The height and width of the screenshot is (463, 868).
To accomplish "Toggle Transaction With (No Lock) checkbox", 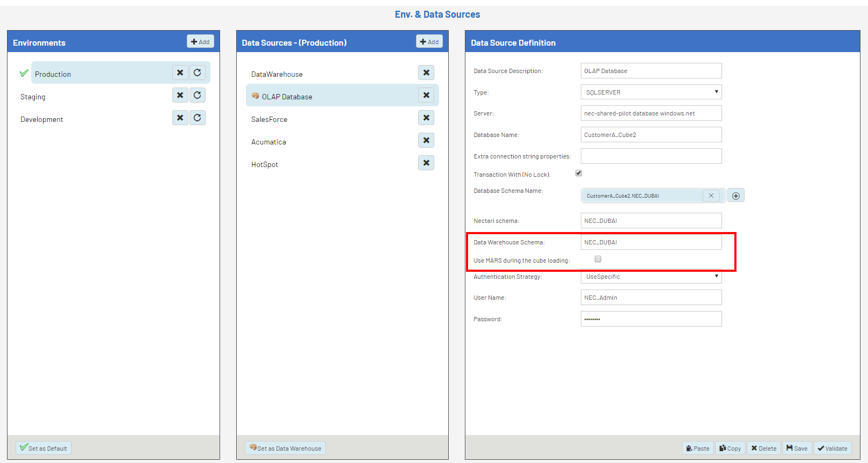I will pyautogui.click(x=579, y=173).
